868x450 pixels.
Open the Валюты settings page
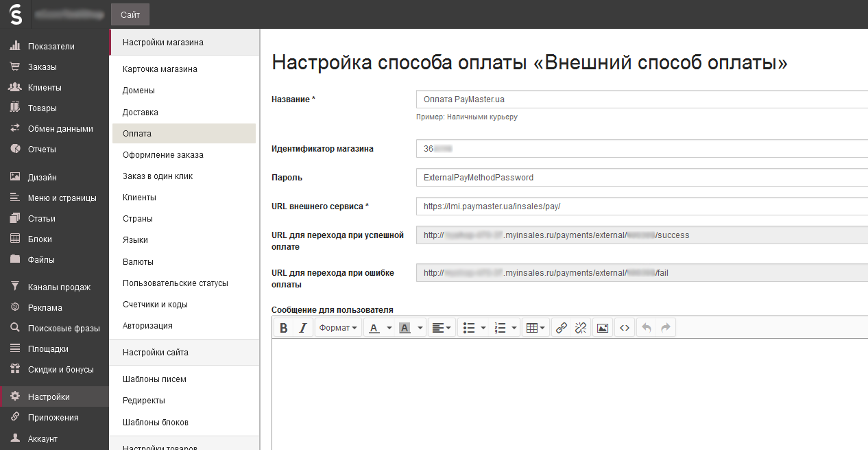point(138,262)
